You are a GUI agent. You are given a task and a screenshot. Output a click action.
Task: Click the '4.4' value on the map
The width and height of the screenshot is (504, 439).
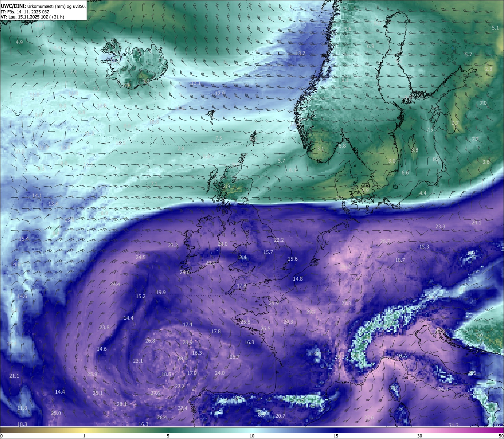click(x=423, y=193)
